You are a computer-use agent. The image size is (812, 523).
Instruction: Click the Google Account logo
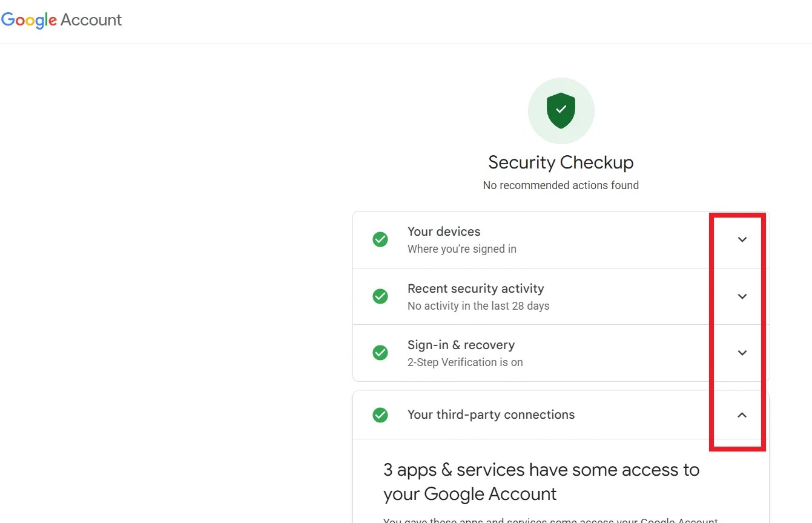click(61, 20)
